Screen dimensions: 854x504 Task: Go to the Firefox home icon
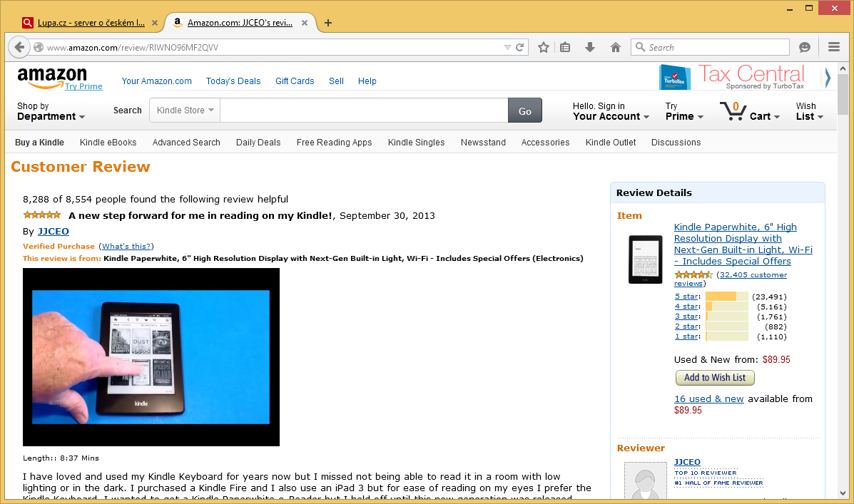coord(615,47)
